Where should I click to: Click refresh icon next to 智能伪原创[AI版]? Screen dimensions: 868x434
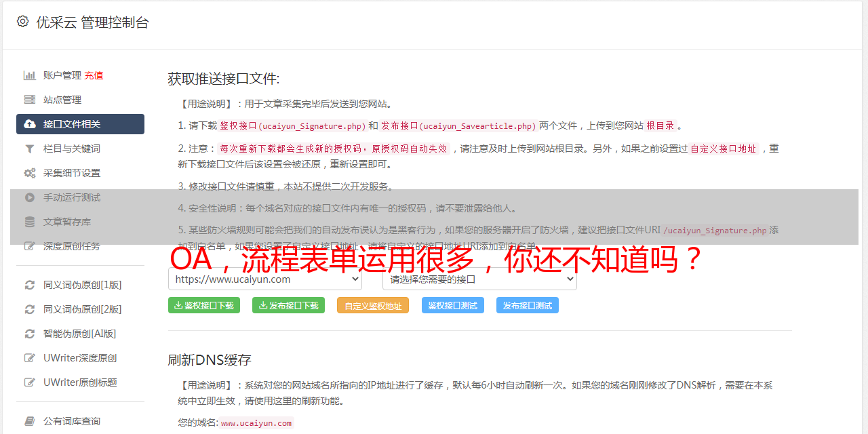coord(30,334)
